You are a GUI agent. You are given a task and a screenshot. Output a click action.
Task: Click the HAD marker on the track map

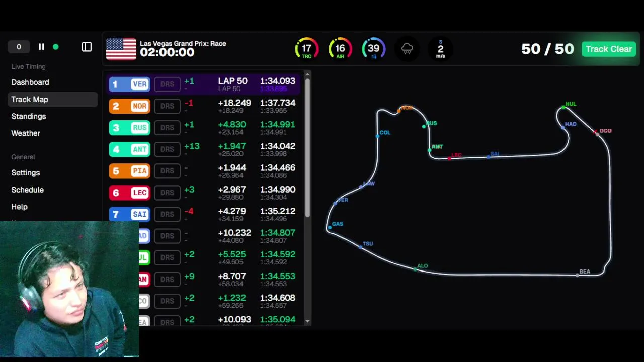[x=563, y=127]
